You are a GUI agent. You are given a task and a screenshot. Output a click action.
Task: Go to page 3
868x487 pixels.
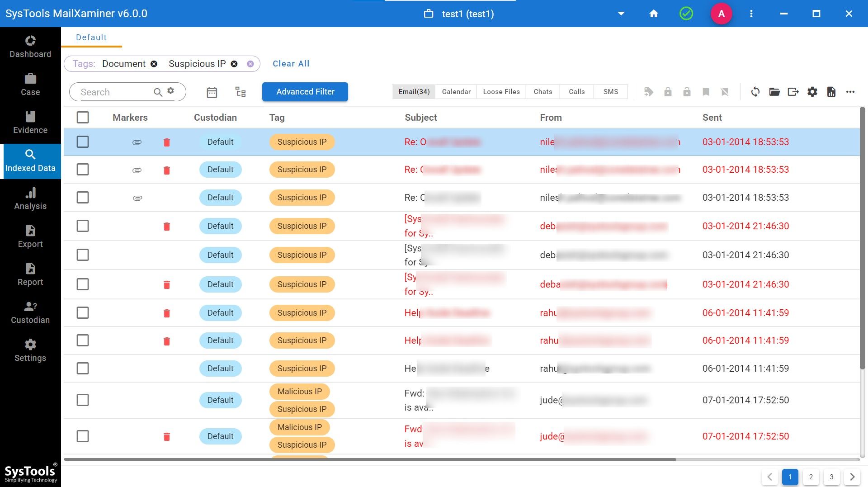831,477
